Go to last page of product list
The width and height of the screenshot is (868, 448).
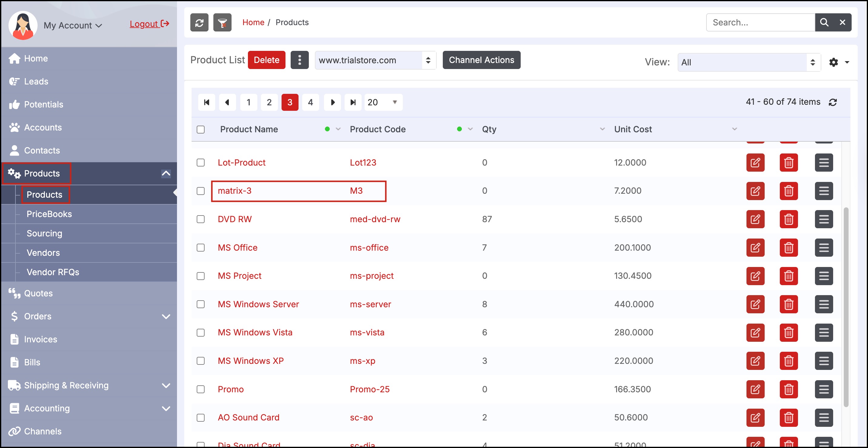click(353, 102)
